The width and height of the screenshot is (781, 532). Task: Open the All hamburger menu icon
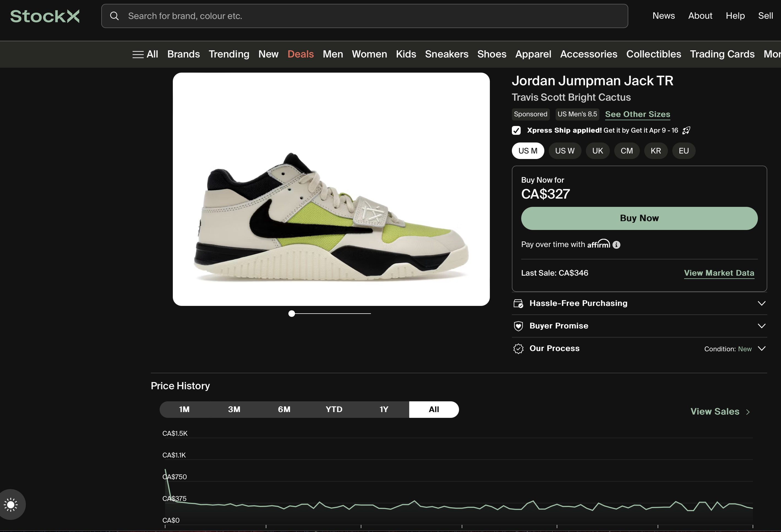138,54
